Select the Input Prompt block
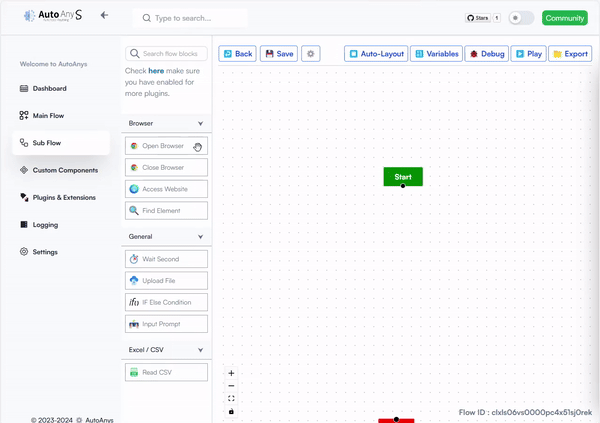The image size is (600, 423). pos(166,324)
